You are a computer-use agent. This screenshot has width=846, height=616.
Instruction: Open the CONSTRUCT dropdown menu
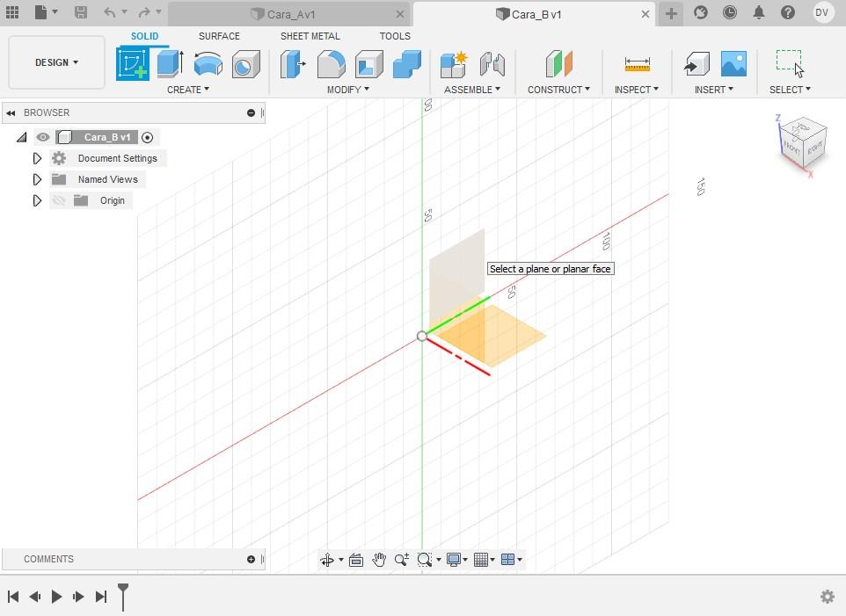[558, 90]
